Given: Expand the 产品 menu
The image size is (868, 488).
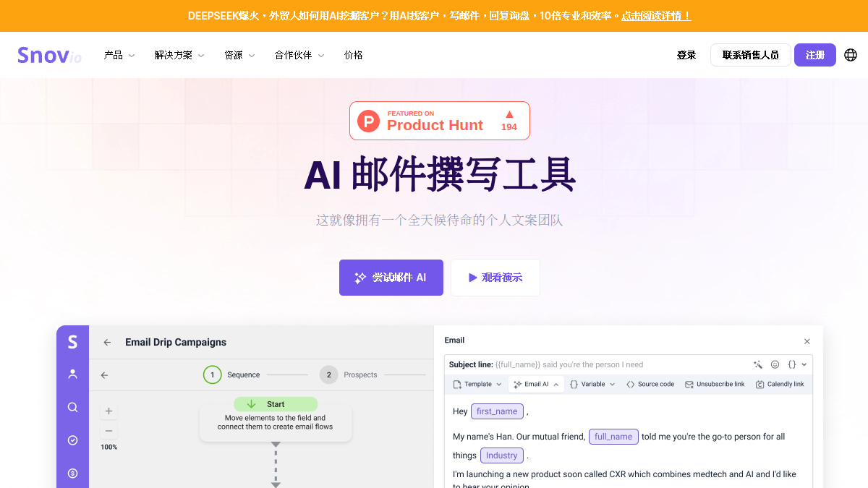Looking at the screenshot, I should coord(119,55).
